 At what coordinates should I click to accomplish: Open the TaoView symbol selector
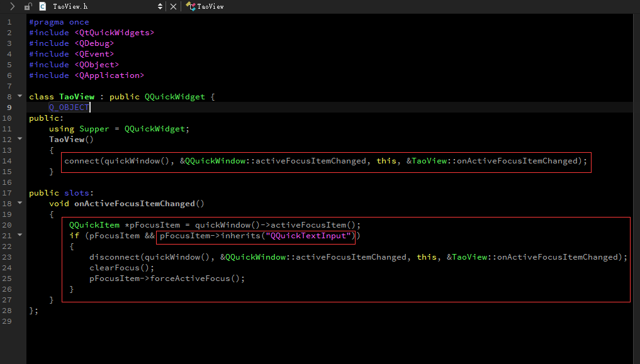tap(210, 6)
